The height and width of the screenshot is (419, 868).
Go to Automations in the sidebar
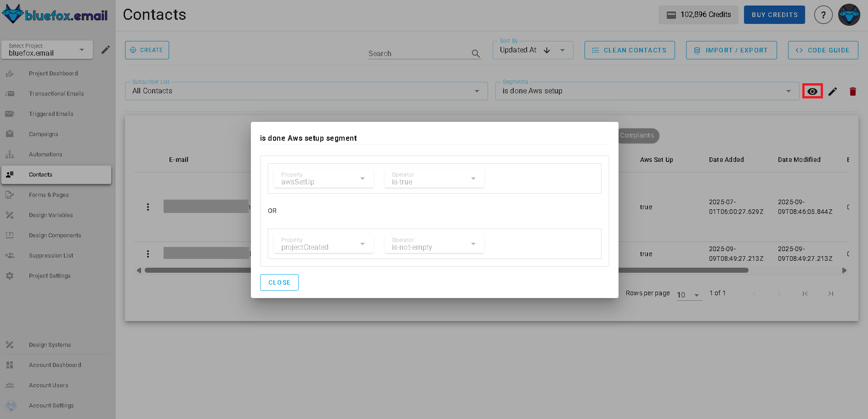[x=45, y=154]
